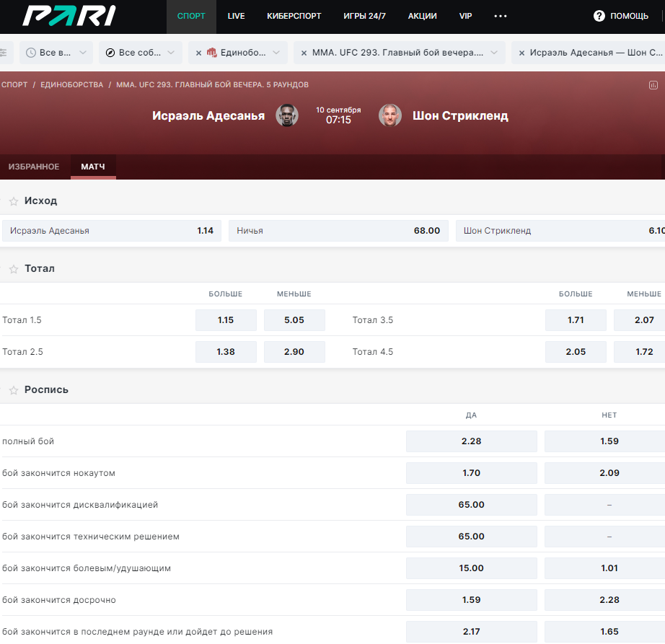The image size is (665, 644).
Task: Go to ЕДИНОБОРСТВА breadcrumb
Action: (x=71, y=85)
